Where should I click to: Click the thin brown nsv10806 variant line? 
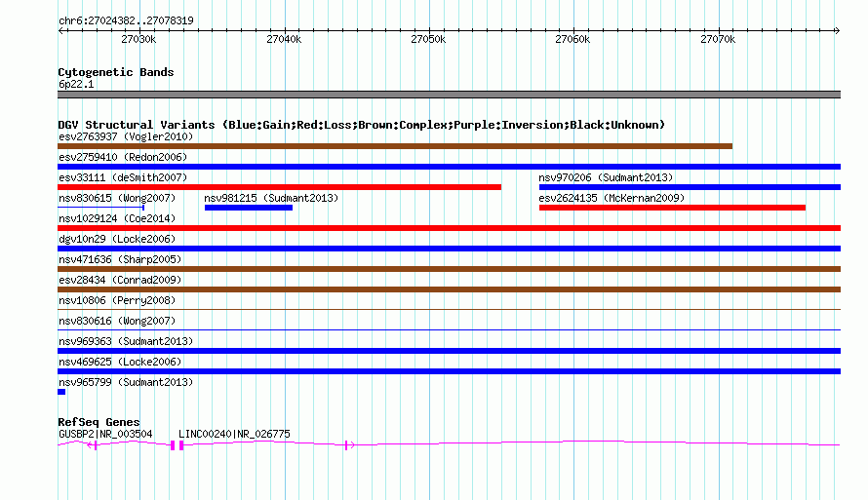(449, 310)
